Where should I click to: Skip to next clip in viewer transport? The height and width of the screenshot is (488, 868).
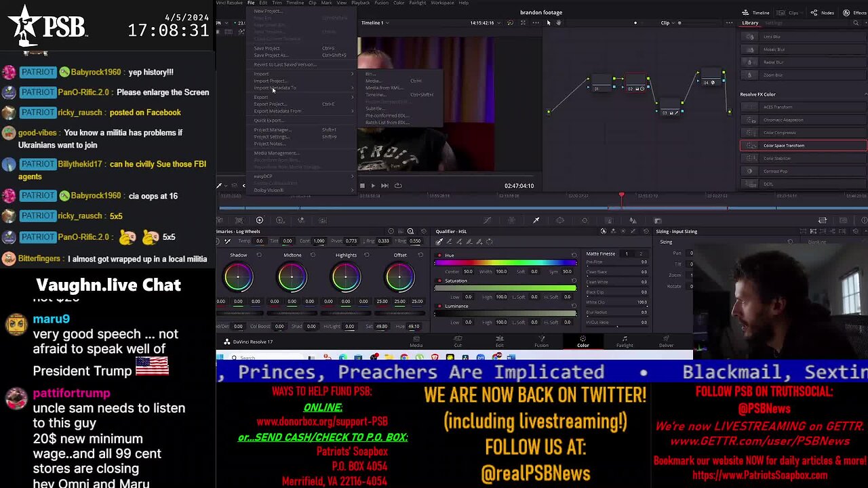tap(384, 186)
